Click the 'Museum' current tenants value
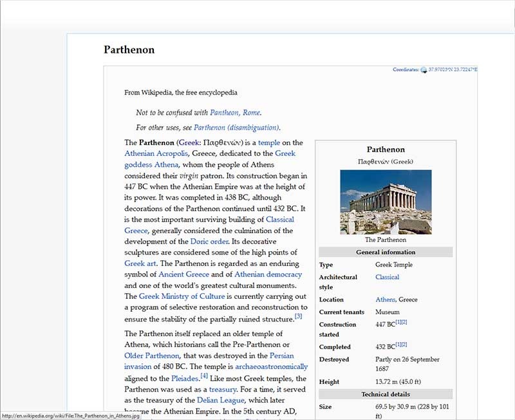 388,312
